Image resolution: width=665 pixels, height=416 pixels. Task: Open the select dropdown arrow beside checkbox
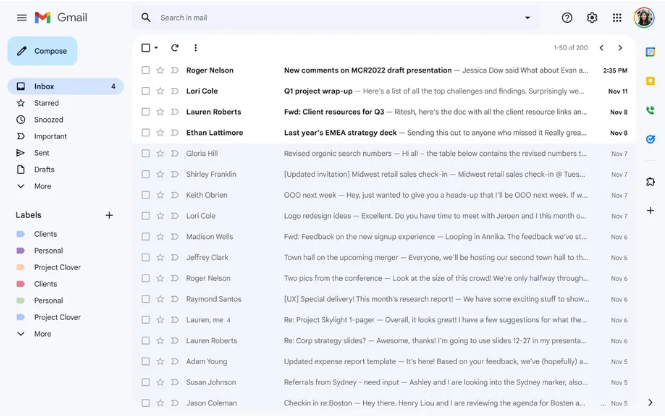156,47
